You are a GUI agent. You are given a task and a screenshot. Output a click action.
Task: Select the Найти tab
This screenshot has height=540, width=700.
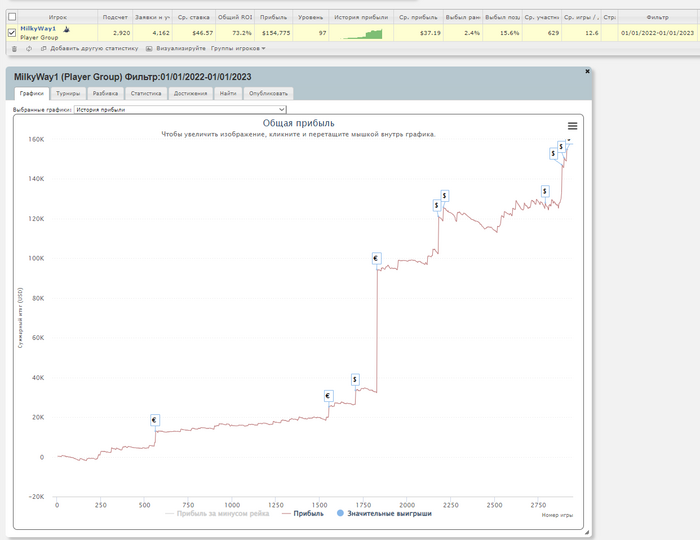(x=228, y=94)
